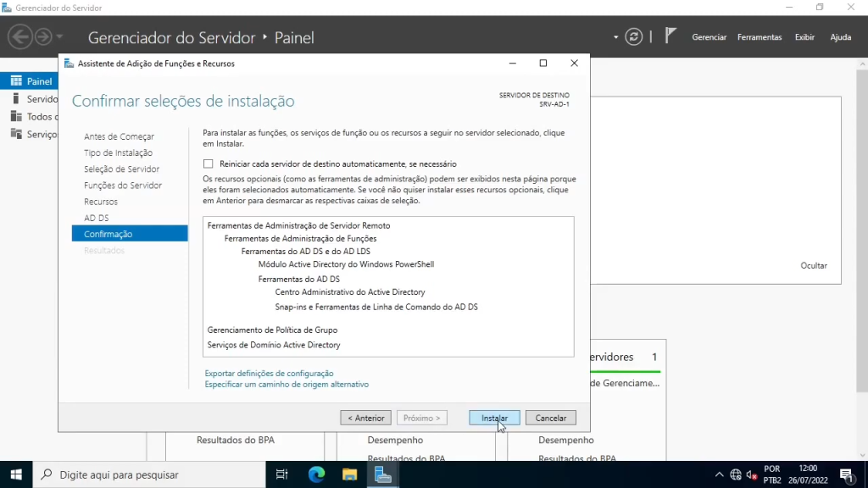Screen dimensions: 868x488
Task: Go to the Tipo de Instalação step
Action: click(x=118, y=152)
